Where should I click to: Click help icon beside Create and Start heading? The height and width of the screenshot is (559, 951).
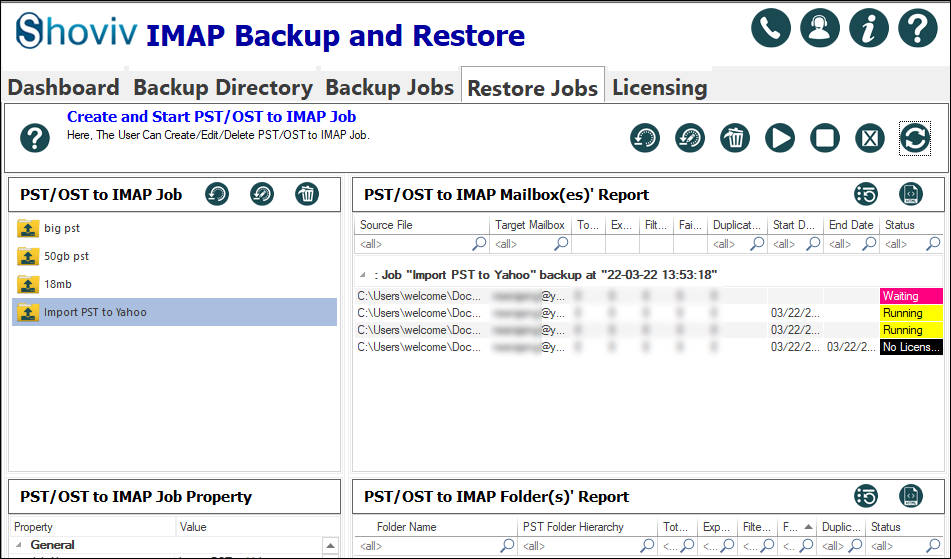click(35, 138)
